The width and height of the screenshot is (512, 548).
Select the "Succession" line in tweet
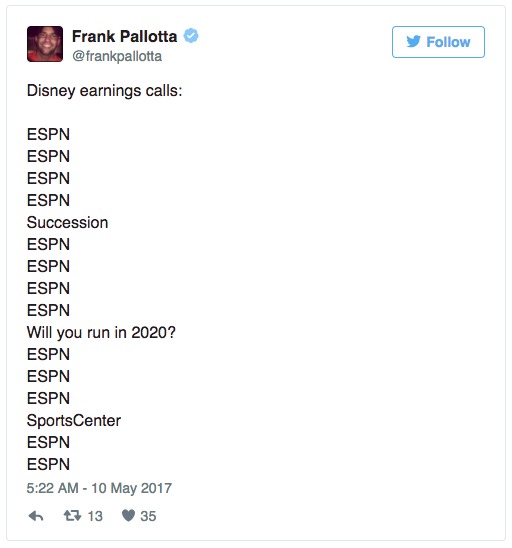(67, 223)
